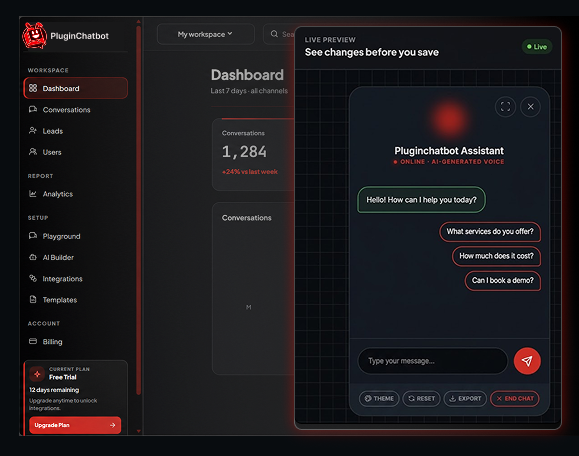
Task: Go to the Integrations page
Action: tap(76, 278)
